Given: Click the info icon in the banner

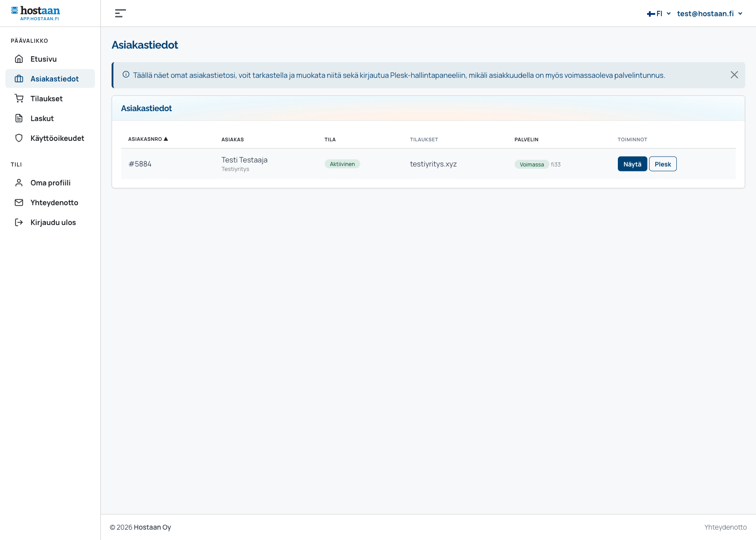Looking at the screenshot, I should pyautogui.click(x=126, y=75).
